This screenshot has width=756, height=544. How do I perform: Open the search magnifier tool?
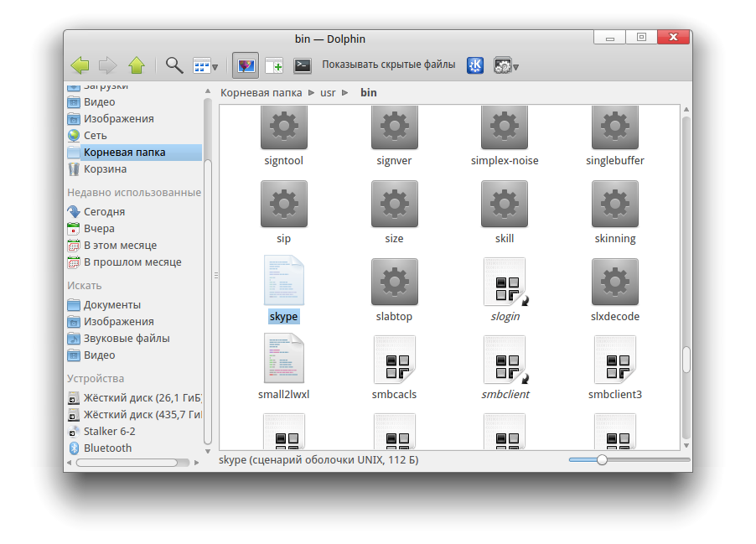click(174, 65)
